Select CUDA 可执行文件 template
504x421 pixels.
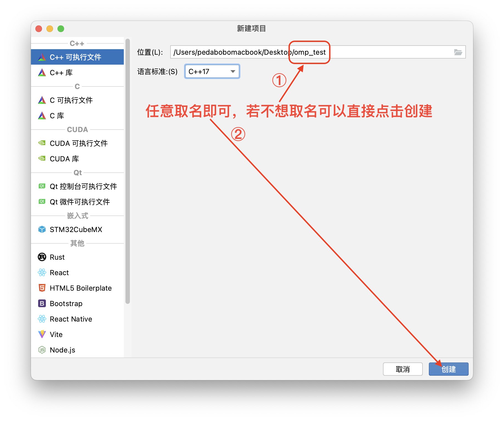click(77, 143)
